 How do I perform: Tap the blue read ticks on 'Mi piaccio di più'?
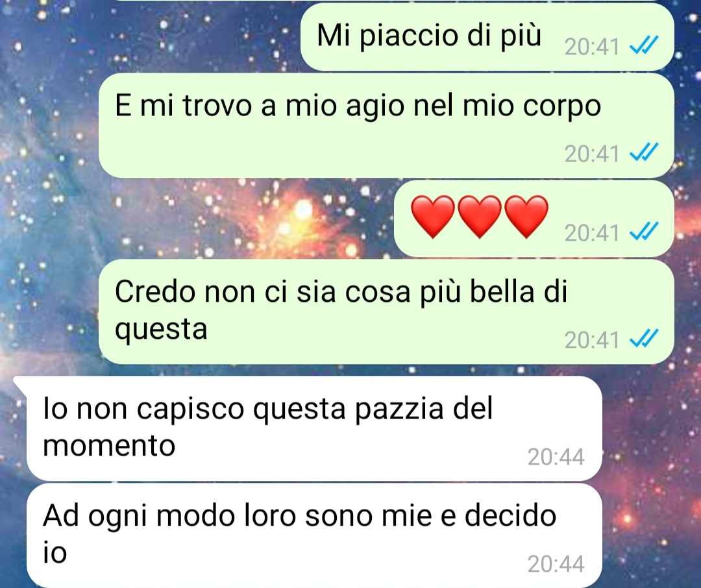coord(644,45)
